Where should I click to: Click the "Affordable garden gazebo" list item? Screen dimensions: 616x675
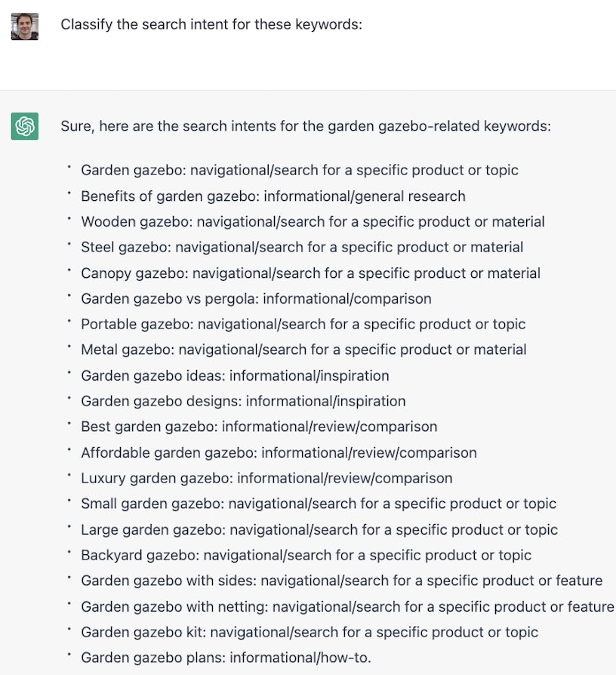tap(279, 453)
